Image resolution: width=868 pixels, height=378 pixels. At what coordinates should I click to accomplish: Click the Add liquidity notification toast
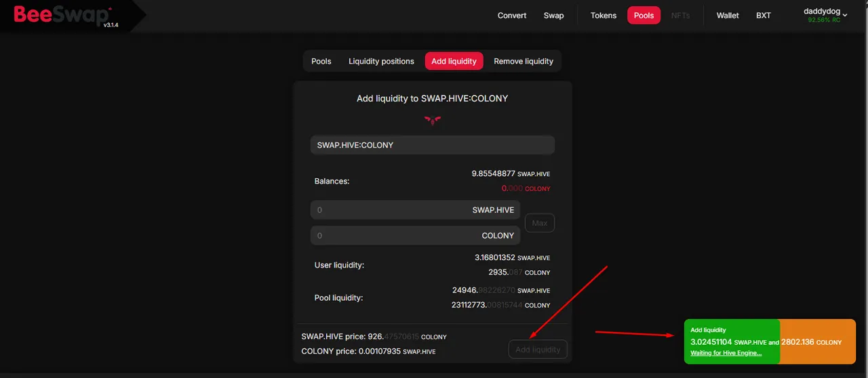[x=770, y=341]
